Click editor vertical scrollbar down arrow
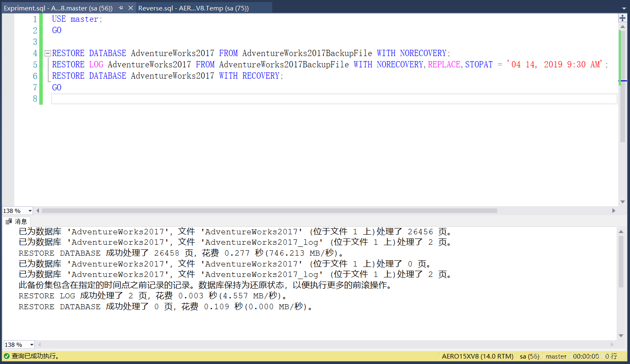Viewport: 630px width, 364px height. click(x=622, y=202)
